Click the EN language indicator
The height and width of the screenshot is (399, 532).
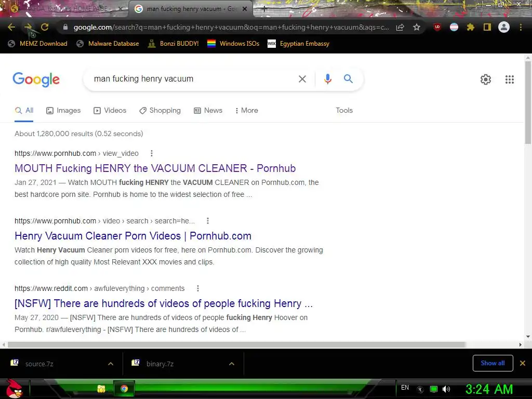[405, 388]
